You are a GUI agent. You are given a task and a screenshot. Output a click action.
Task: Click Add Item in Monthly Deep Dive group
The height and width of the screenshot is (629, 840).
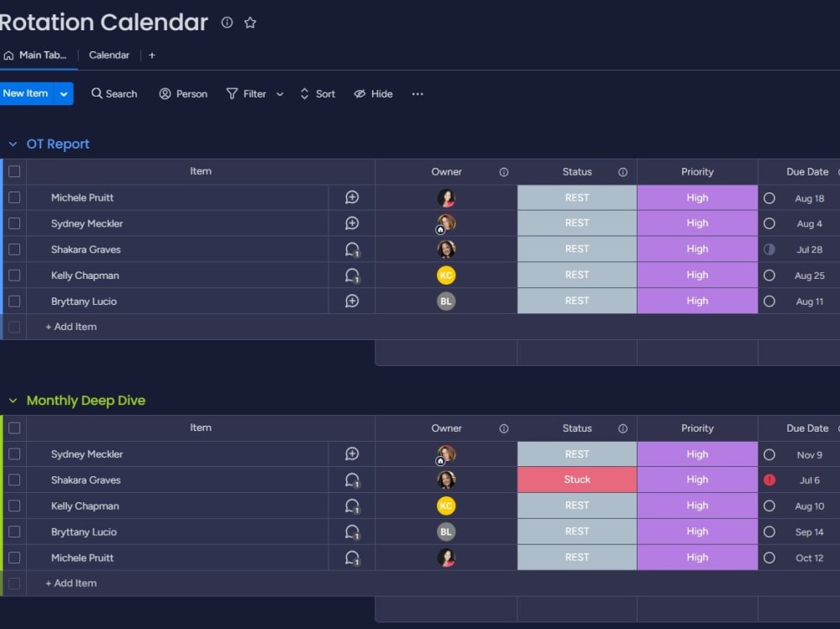[x=71, y=584]
